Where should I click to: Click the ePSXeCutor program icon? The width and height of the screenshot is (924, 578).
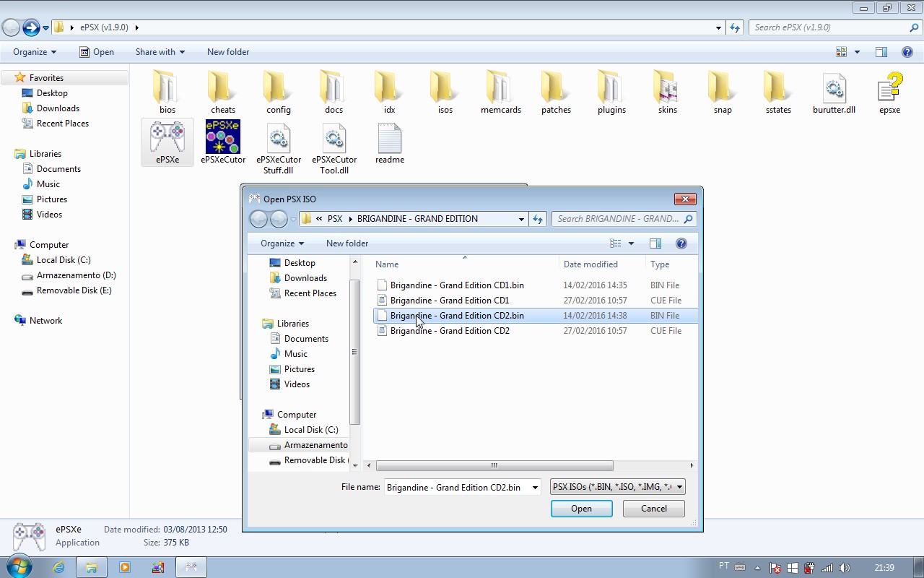click(223, 137)
